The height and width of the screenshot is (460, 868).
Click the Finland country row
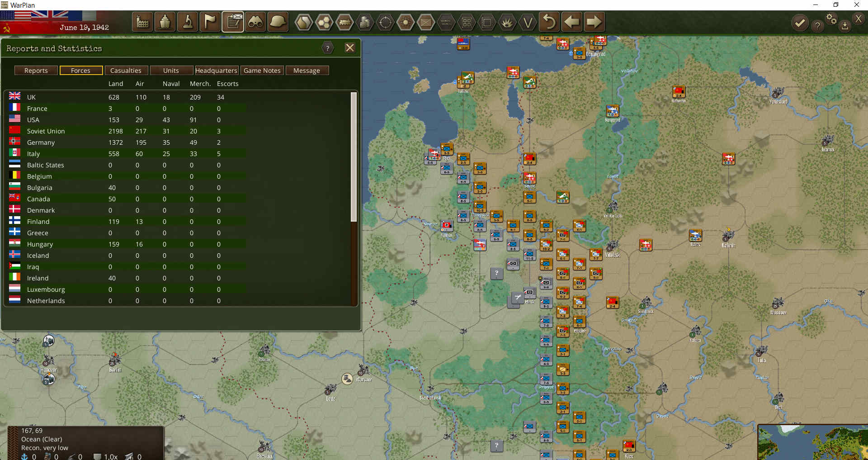(x=127, y=222)
